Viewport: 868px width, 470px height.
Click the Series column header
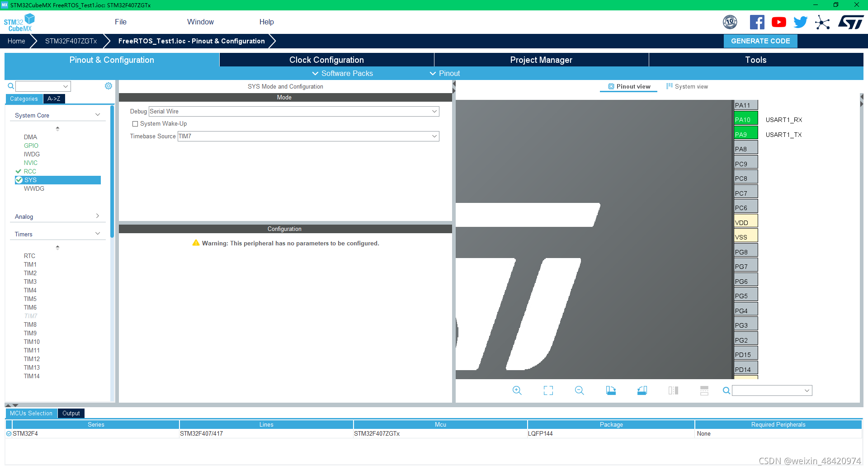tap(96, 424)
